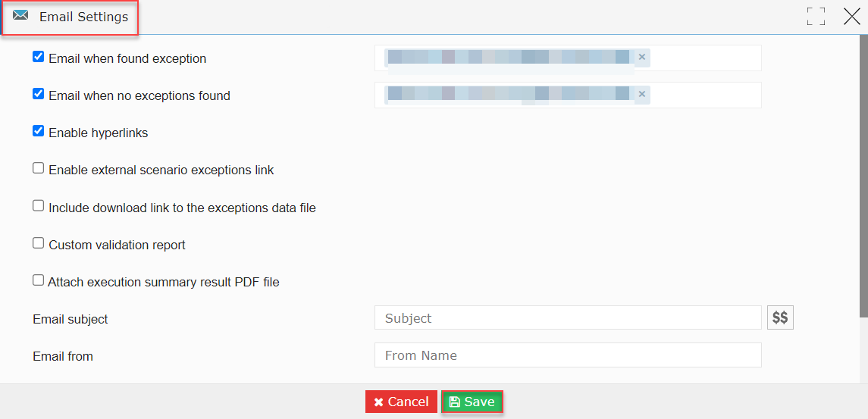Enable Custom validation report option
The width and height of the screenshot is (868, 419).
point(38,243)
